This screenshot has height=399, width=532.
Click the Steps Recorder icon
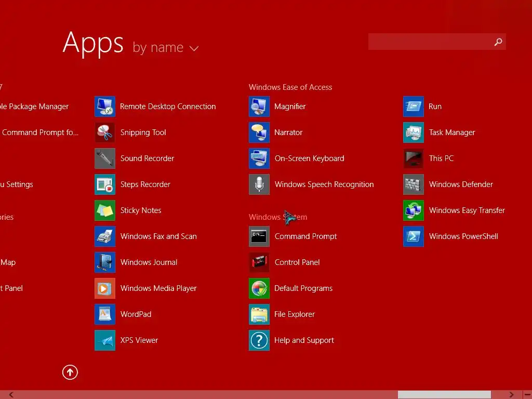click(105, 184)
